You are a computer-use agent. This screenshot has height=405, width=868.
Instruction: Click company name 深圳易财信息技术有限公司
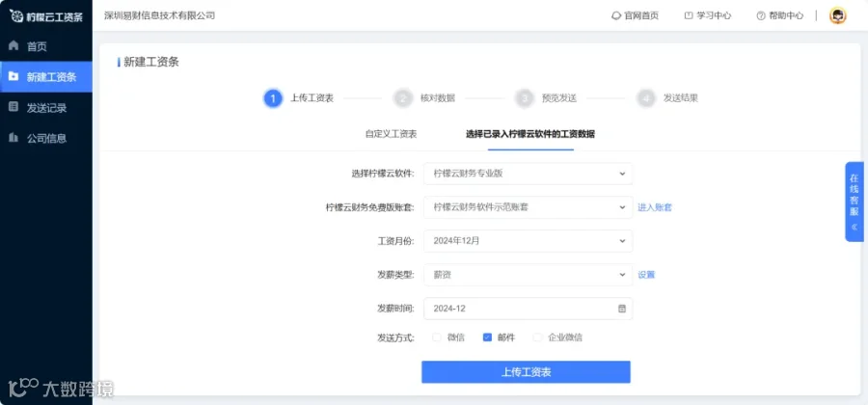[x=159, y=15]
